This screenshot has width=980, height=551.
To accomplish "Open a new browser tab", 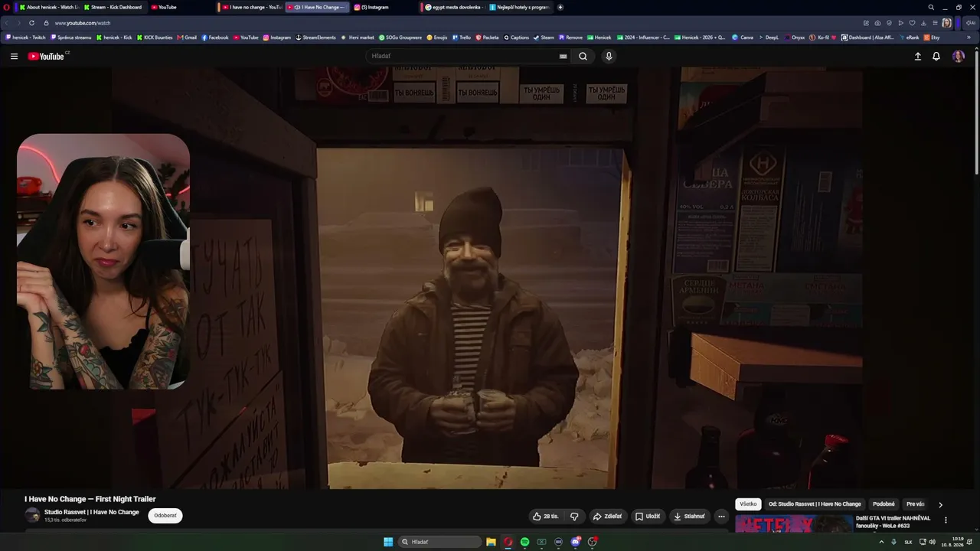I will tap(560, 7).
